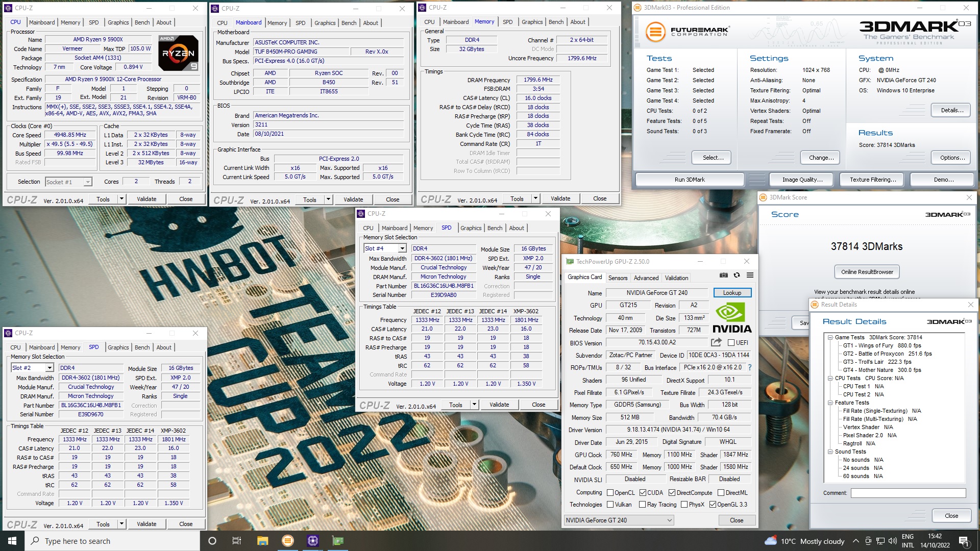980x551 pixels.
Task: Click the GPU-Z green taskbar icon
Action: [x=338, y=541]
